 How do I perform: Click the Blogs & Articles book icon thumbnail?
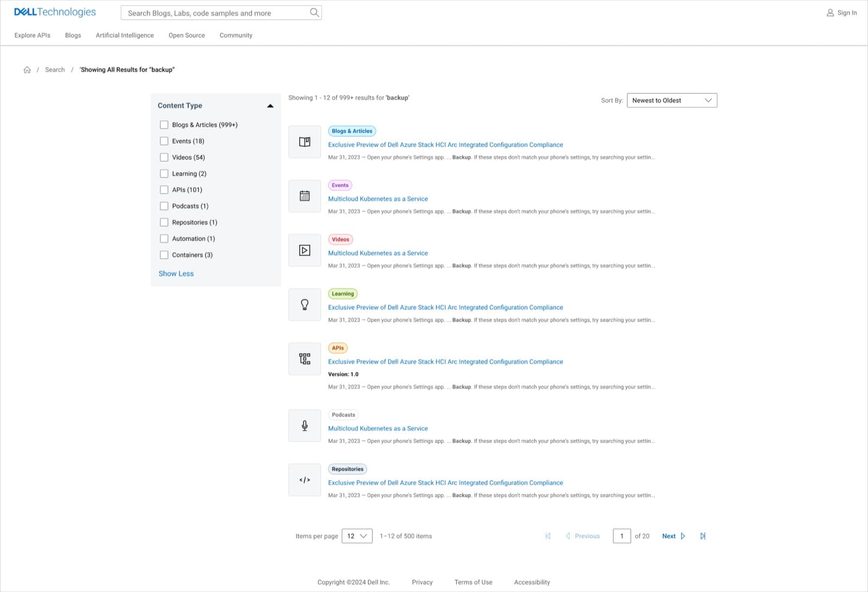click(x=305, y=142)
